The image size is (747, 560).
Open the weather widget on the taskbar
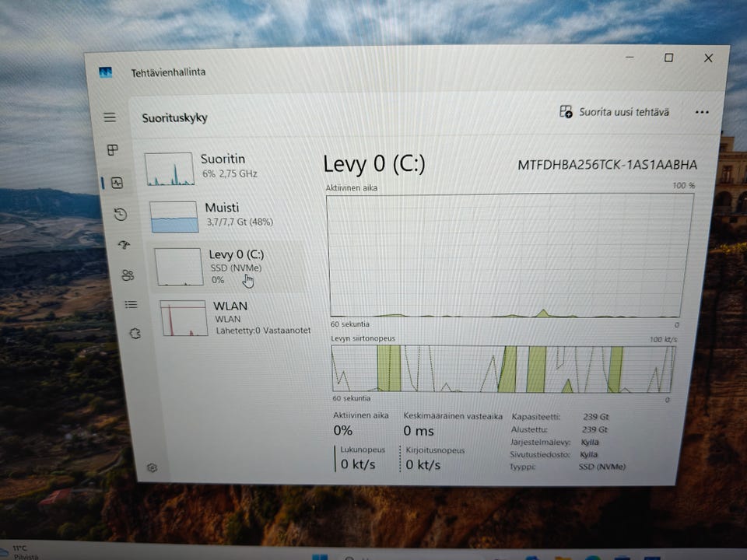coord(19,552)
